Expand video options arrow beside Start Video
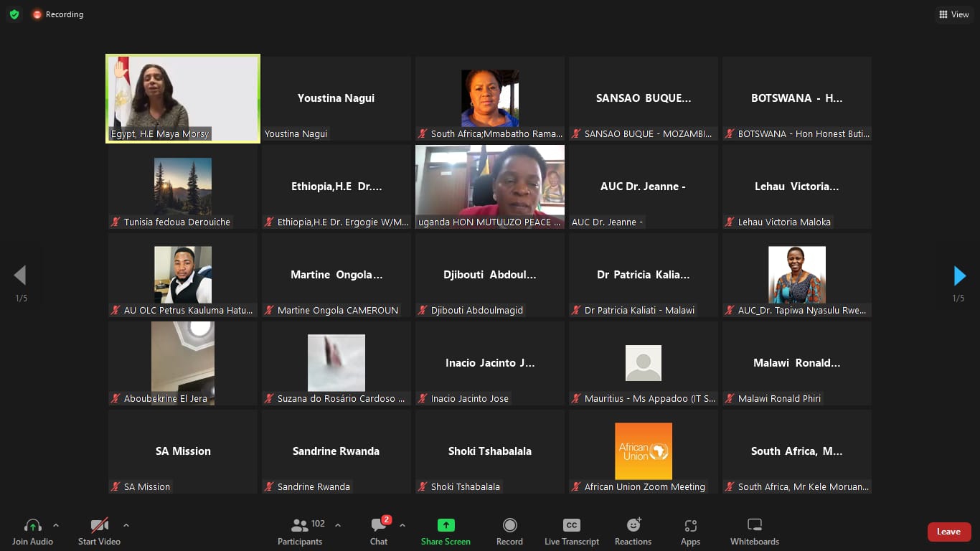The height and width of the screenshot is (551, 980). [126, 525]
